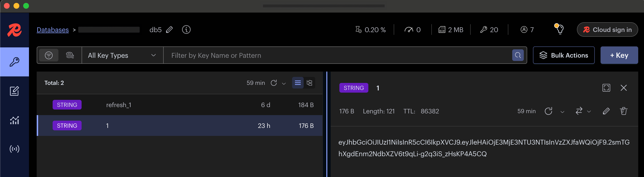Viewport: 644px width, 177px height.
Task: Open the Analysis tools chart icon
Action: click(x=14, y=120)
